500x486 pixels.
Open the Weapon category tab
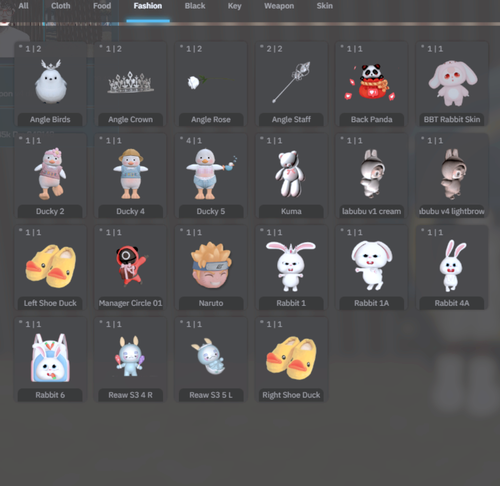click(x=279, y=6)
